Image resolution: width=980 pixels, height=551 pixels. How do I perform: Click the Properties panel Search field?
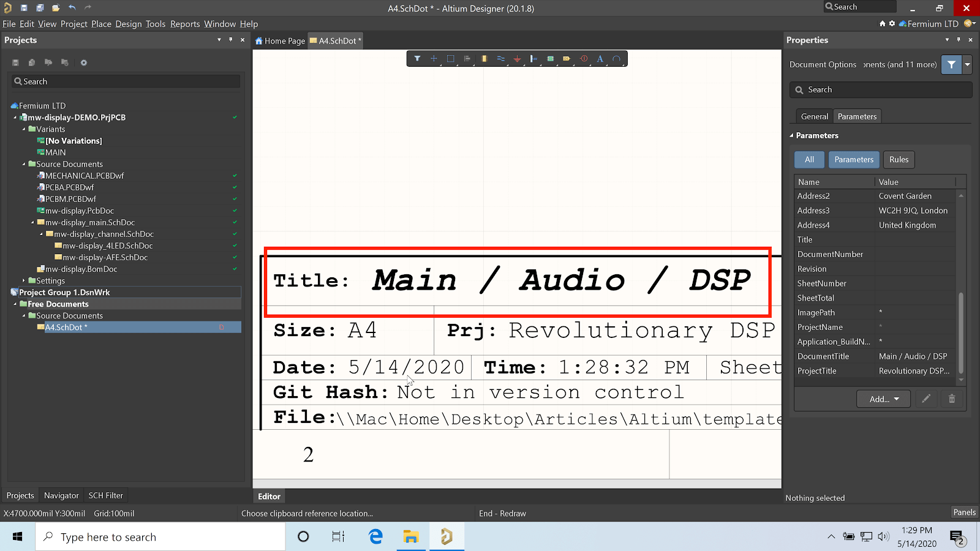tap(881, 90)
